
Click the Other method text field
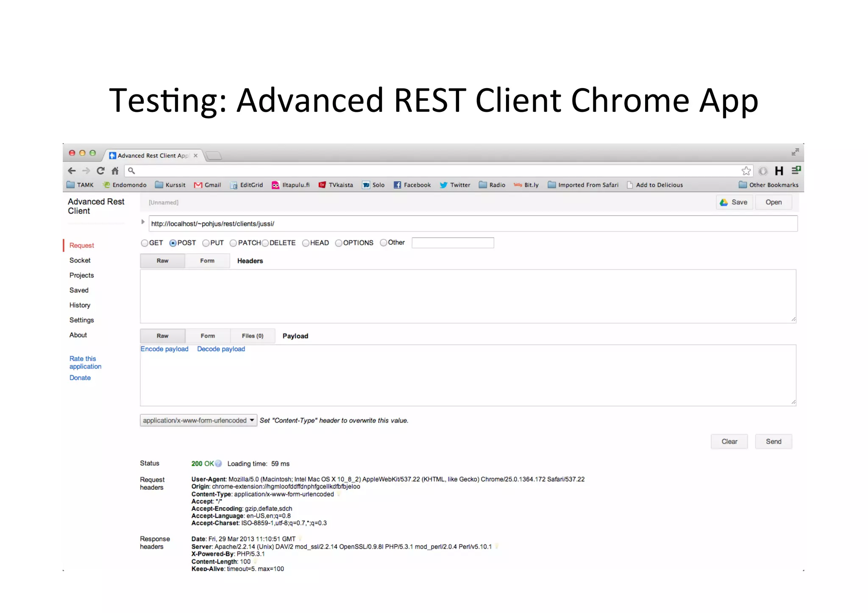(x=453, y=243)
